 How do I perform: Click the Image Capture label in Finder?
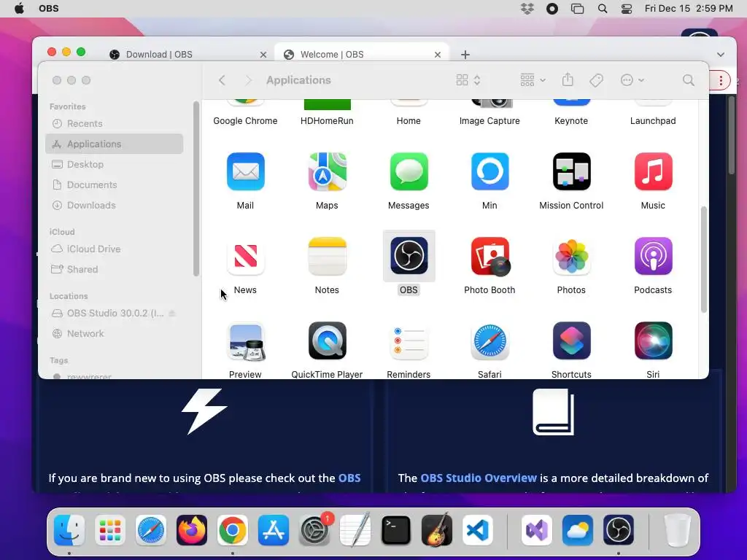(x=489, y=121)
